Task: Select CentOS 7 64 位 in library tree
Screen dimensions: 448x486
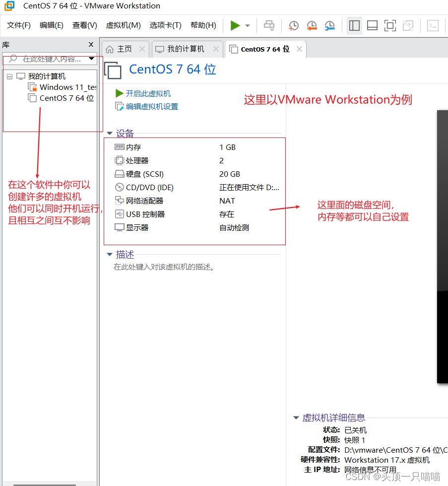Action: click(x=66, y=98)
